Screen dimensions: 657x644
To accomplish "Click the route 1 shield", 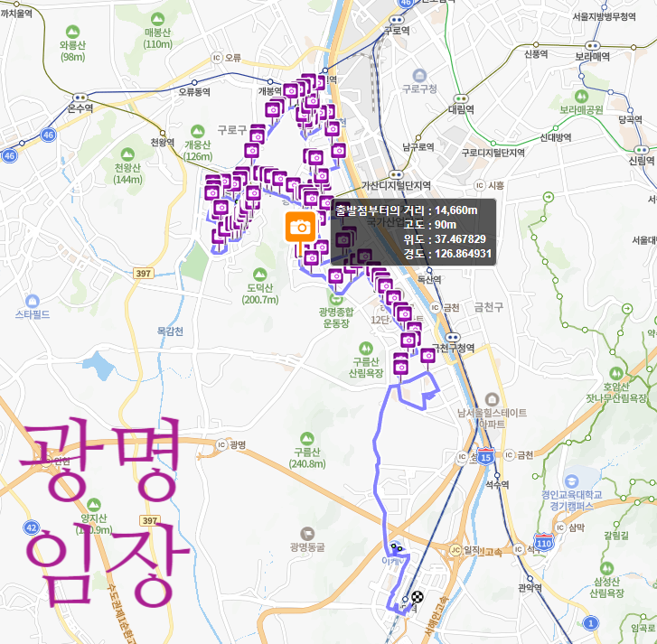I will coord(591,623).
